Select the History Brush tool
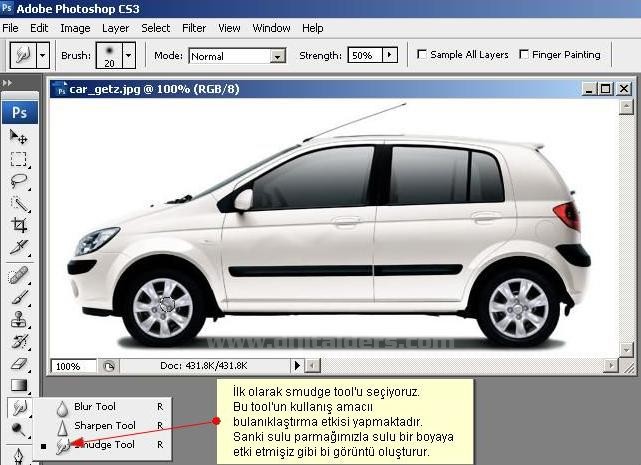The image size is (641, 465). [19, 341]
